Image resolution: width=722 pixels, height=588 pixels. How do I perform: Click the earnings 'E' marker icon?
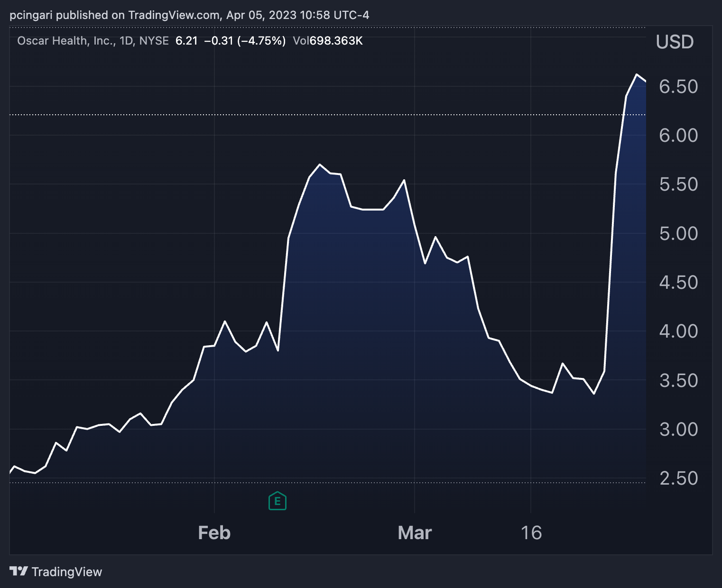[278, 501]
